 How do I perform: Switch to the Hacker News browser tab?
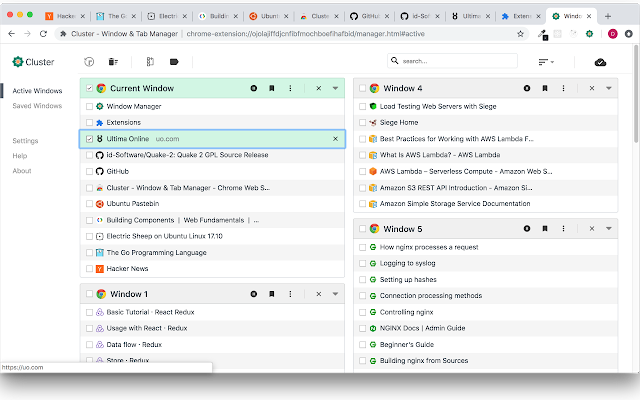coord(65,16)
